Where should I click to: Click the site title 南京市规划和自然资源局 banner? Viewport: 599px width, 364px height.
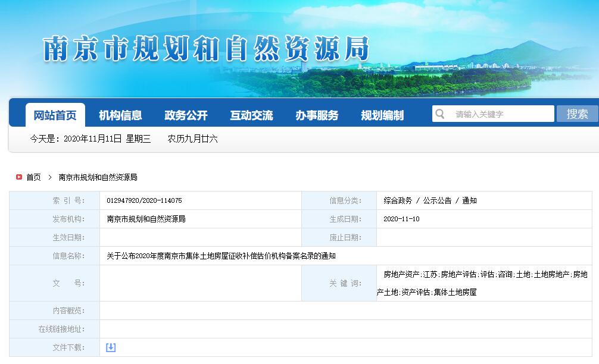pos(206,49)
